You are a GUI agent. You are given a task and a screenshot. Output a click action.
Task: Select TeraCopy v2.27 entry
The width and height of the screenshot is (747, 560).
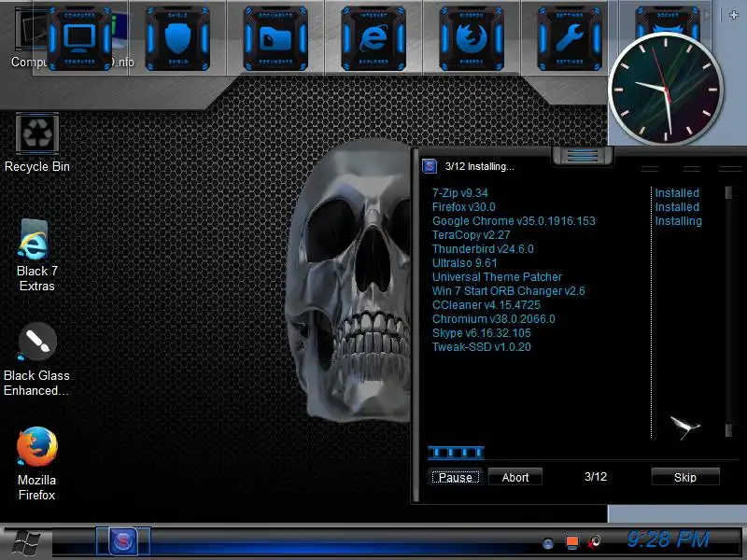point(472,235)
